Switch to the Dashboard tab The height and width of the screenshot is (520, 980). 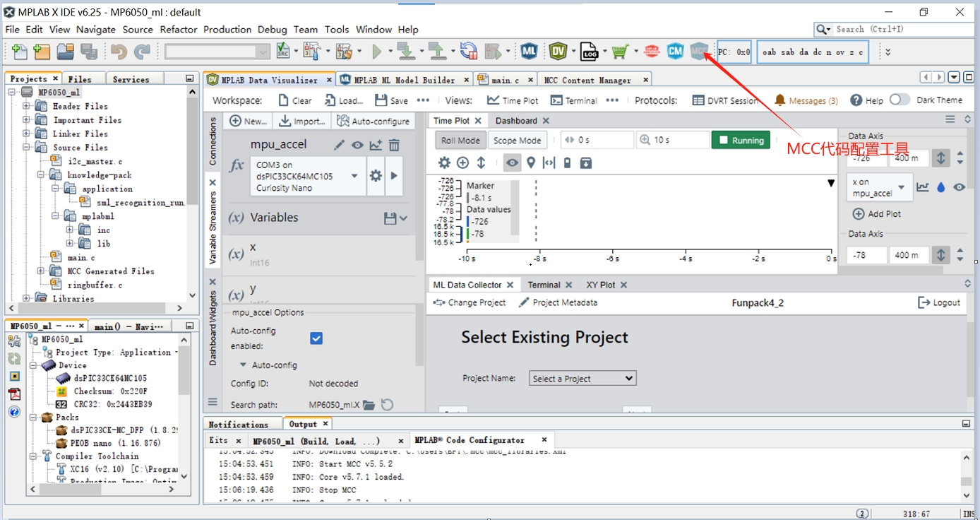pos(516,121)
